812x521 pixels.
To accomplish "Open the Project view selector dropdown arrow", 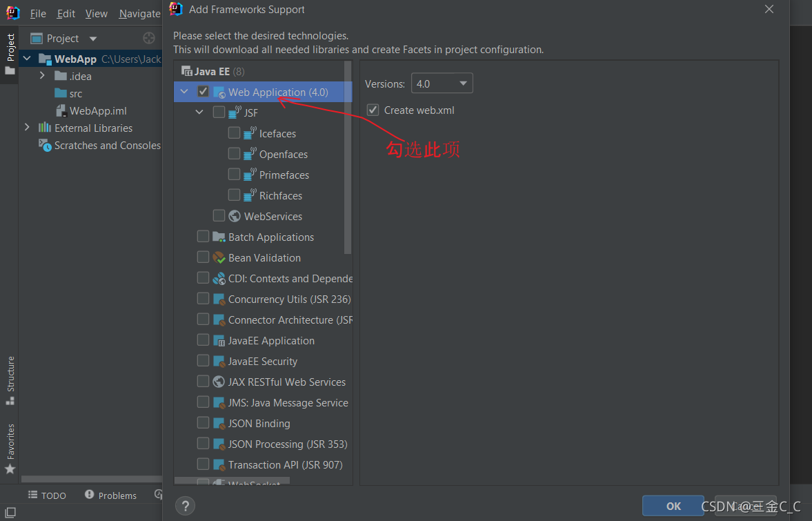I will [x=93, y=39].
